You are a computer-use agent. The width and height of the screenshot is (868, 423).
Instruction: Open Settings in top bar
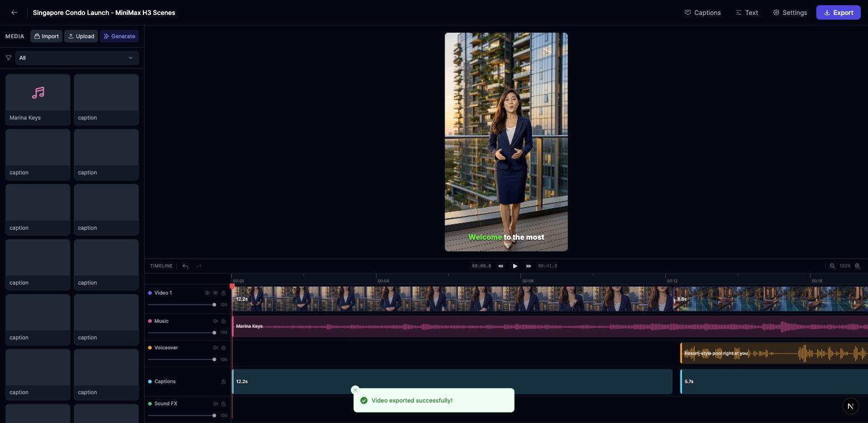tap(790, 12)
